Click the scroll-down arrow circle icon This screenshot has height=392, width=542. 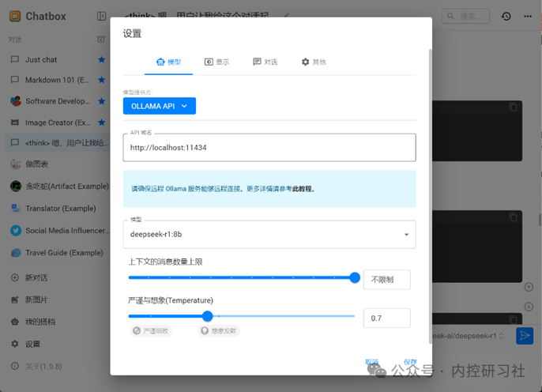[x=529, y=307]
